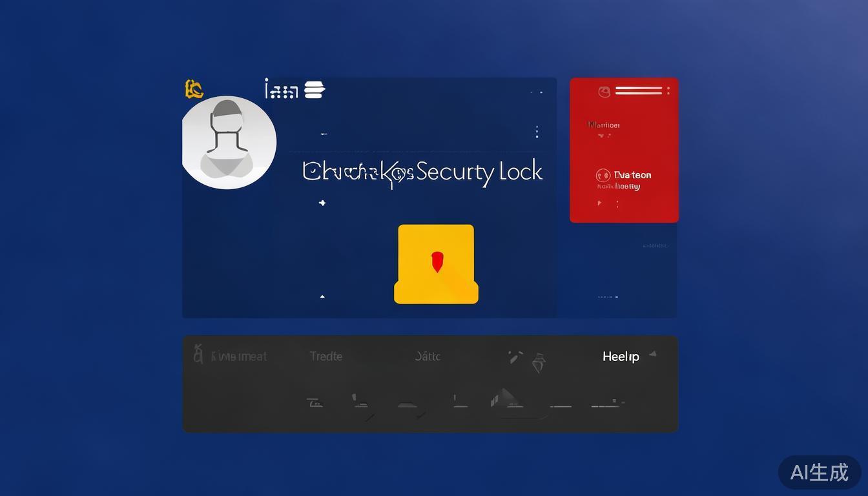Screen dimensions: 868x496
Task: Click the white lines in red panel header
Action: coord(639,91)
